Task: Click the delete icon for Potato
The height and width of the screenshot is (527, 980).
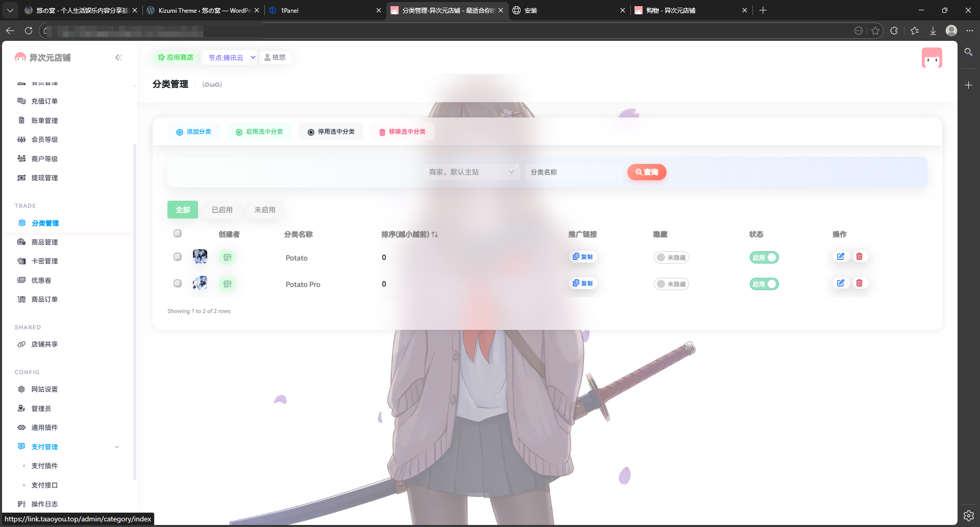Action: [x=859, y=256]
